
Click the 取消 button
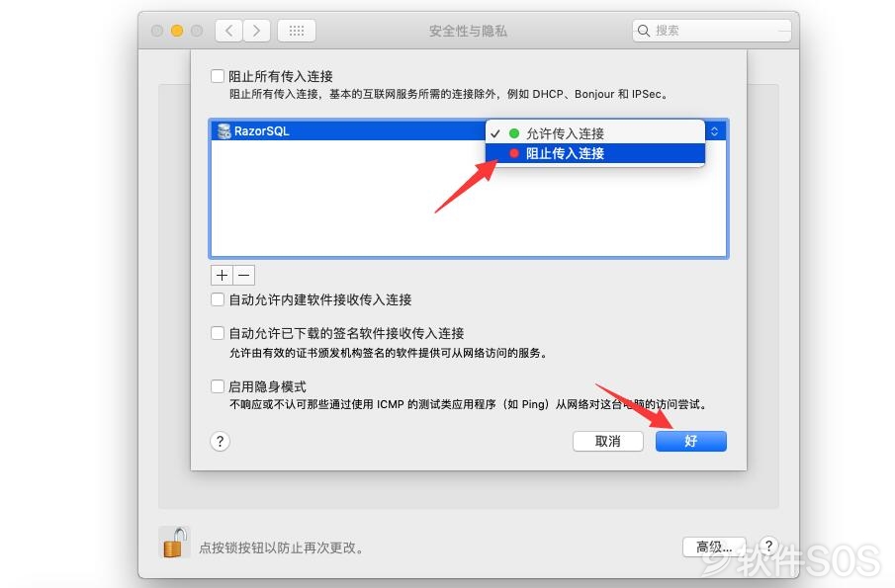pyautogui.click(x=608, y=441)
